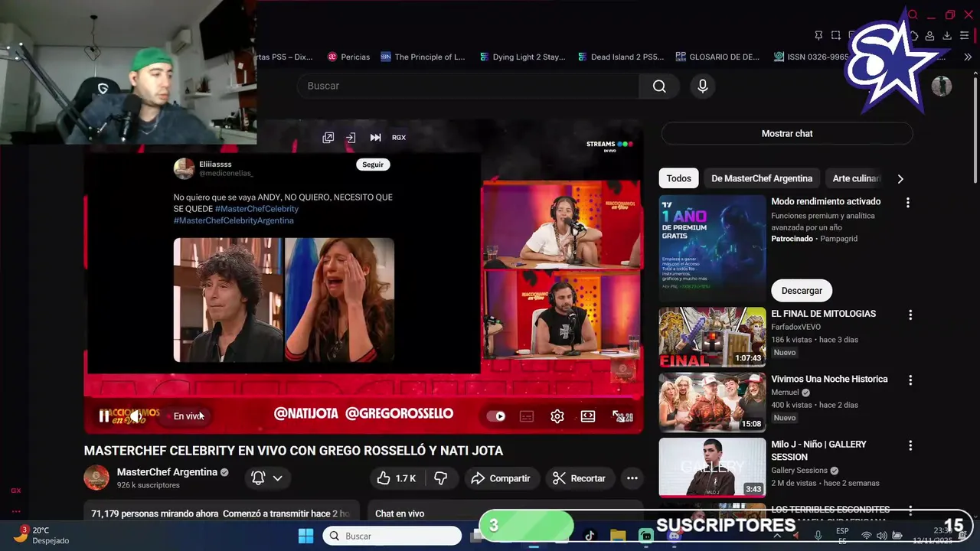The width and height of the screenshot is (980, 551).
Task: Open Windows Start menu
Action: (305, 536)
